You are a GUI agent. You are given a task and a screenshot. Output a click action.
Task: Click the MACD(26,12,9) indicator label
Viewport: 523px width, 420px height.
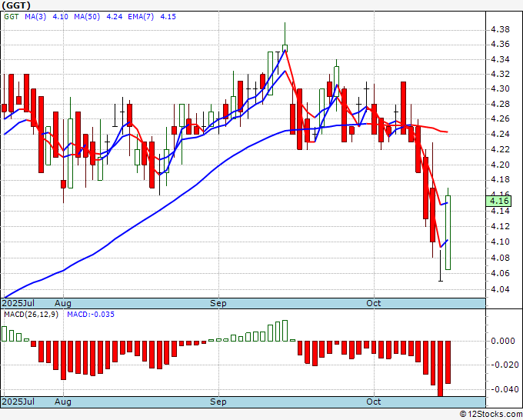[x=31, y=315]
